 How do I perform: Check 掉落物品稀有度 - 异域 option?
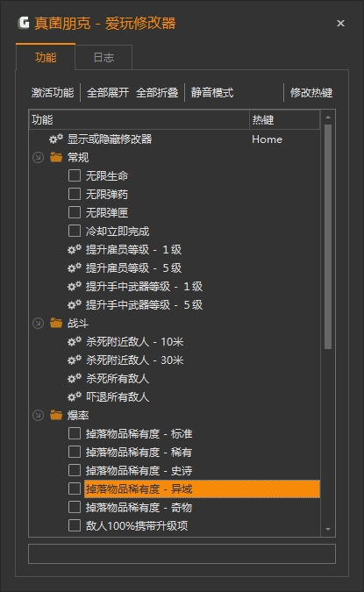tap(75, 489)
